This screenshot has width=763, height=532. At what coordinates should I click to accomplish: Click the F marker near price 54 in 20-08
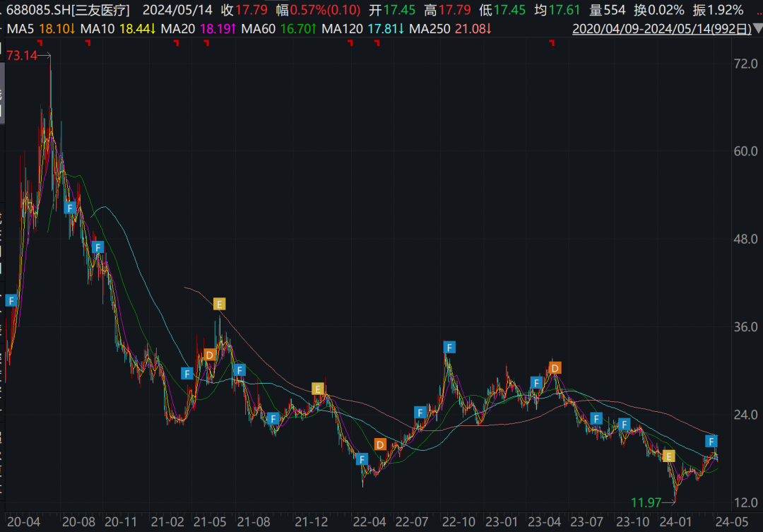click(x=69, y=208)
